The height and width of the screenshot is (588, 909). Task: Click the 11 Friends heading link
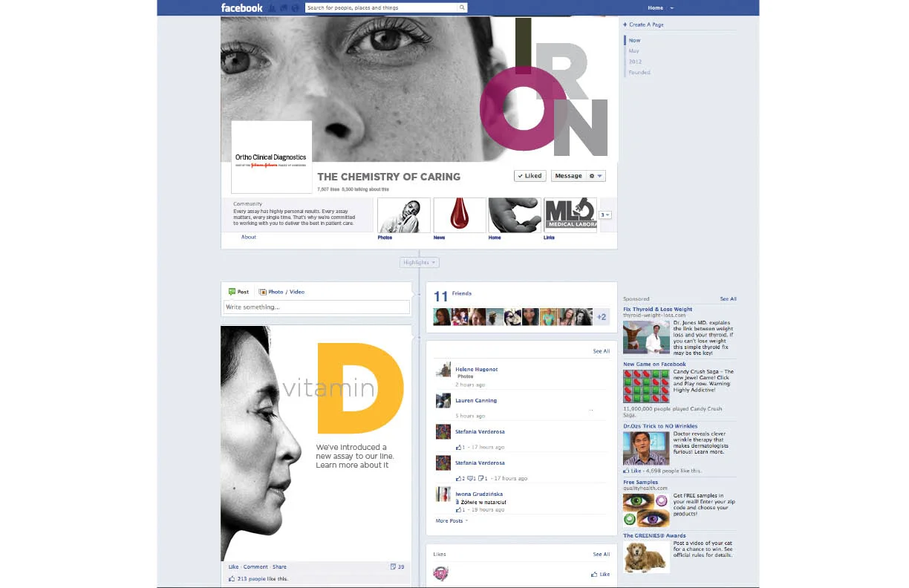[x=452, y=295]
